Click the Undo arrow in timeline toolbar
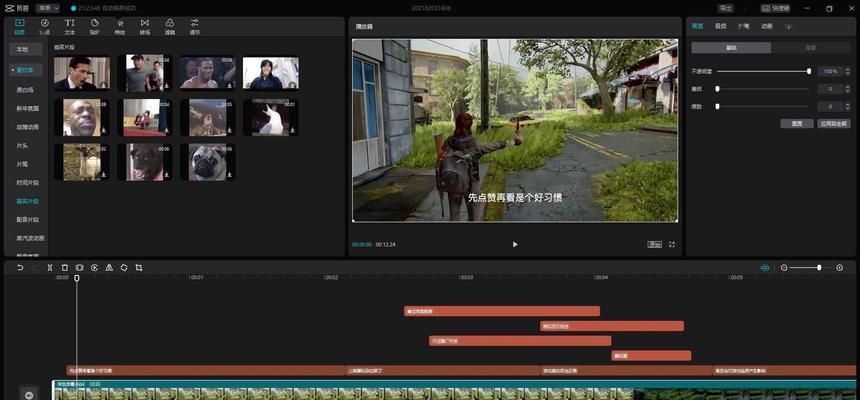The height and width of the screenshot is (400, 860). click(x=20, y=267)
